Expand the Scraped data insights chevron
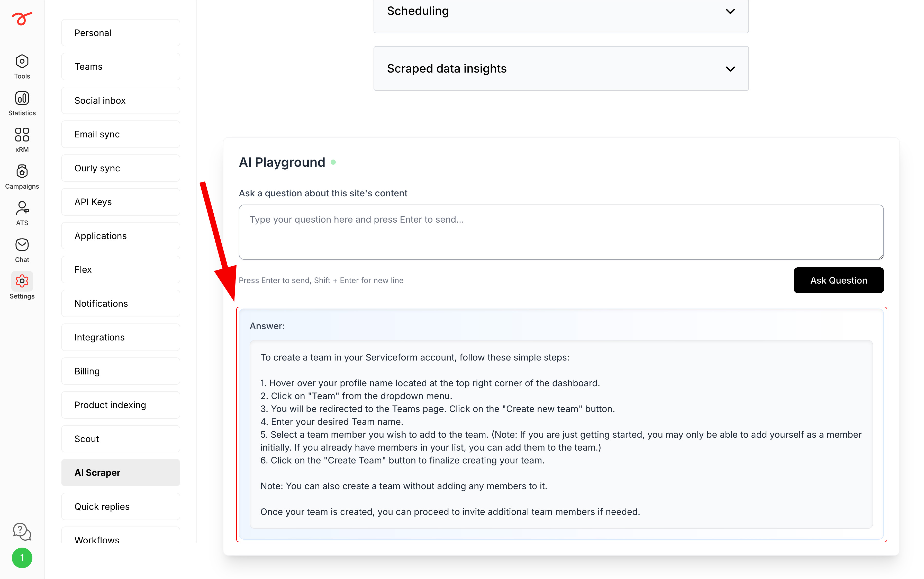This screenshot has width=924, height=579. click(730, 69)
